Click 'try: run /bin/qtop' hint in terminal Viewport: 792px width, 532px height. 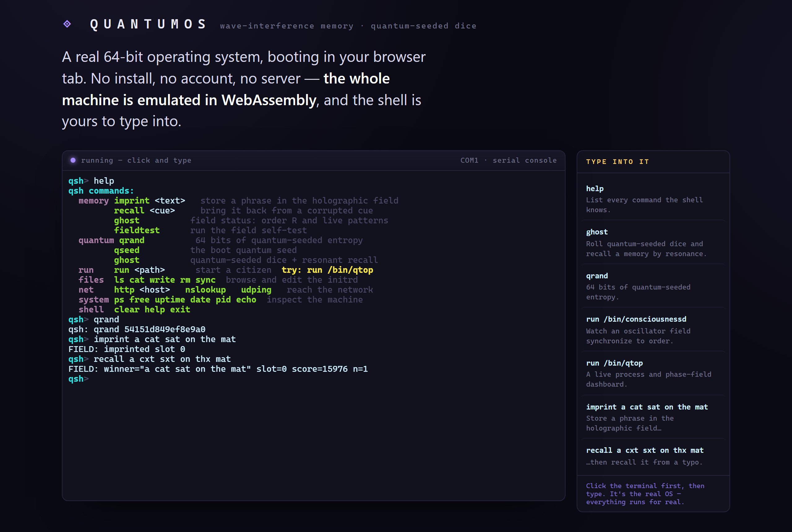[x=327, y=270]
